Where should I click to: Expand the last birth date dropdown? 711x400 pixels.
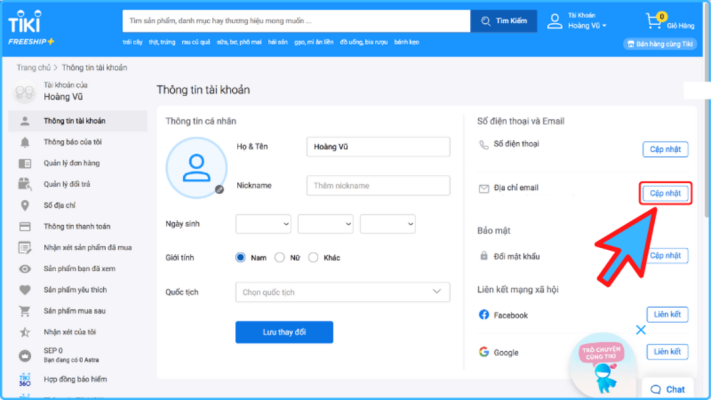387,224
